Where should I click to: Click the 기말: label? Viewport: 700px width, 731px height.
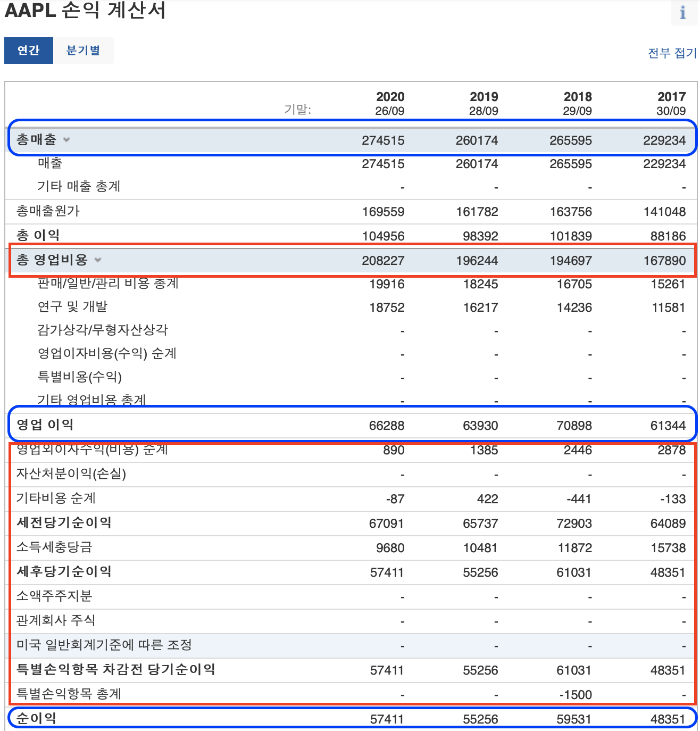(297, 109)
